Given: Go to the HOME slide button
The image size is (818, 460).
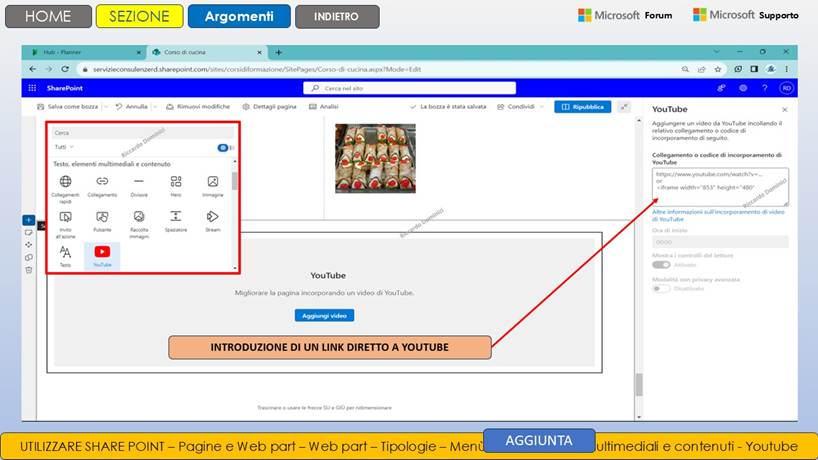Looking at the screenshot, I should click(48, 16).
